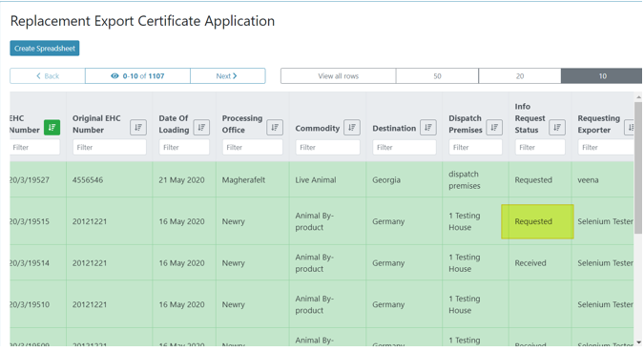
Task: Click Newry office in the 20/3/19514 row
Action: 234,263
